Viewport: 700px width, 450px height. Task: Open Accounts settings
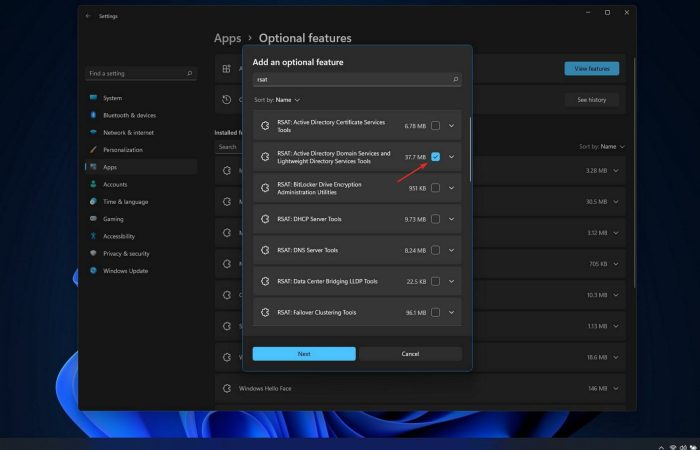tap(141, 184)
